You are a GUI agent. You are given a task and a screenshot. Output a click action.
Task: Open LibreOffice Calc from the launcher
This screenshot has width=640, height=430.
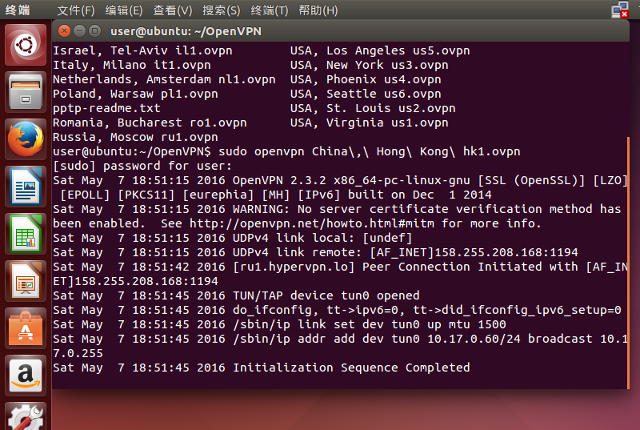[x=25, y=234]
